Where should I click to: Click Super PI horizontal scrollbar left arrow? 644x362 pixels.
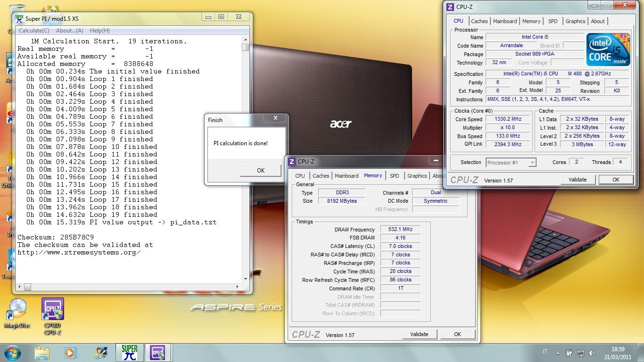pyautogui.click(x=19, y=286)
